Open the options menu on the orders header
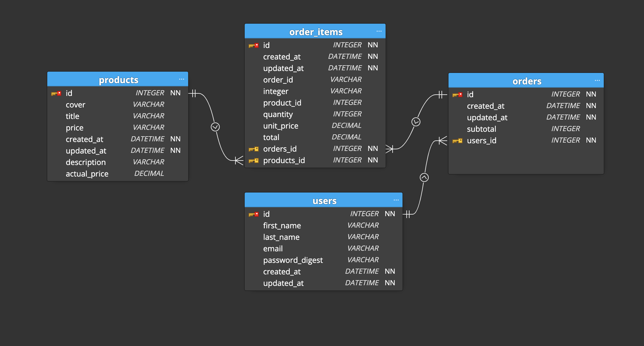This screenshot has height=346, width=644. coord(597,80)
